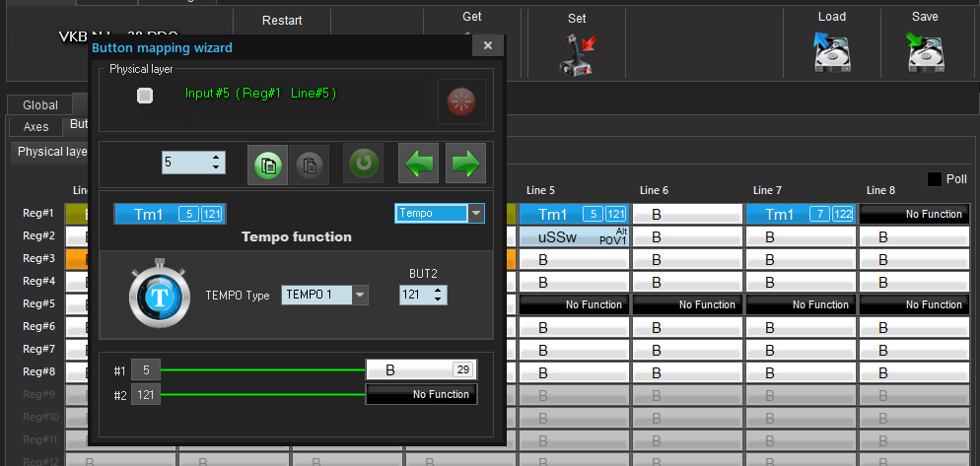Switch to the Global tab

pos(40,105)
